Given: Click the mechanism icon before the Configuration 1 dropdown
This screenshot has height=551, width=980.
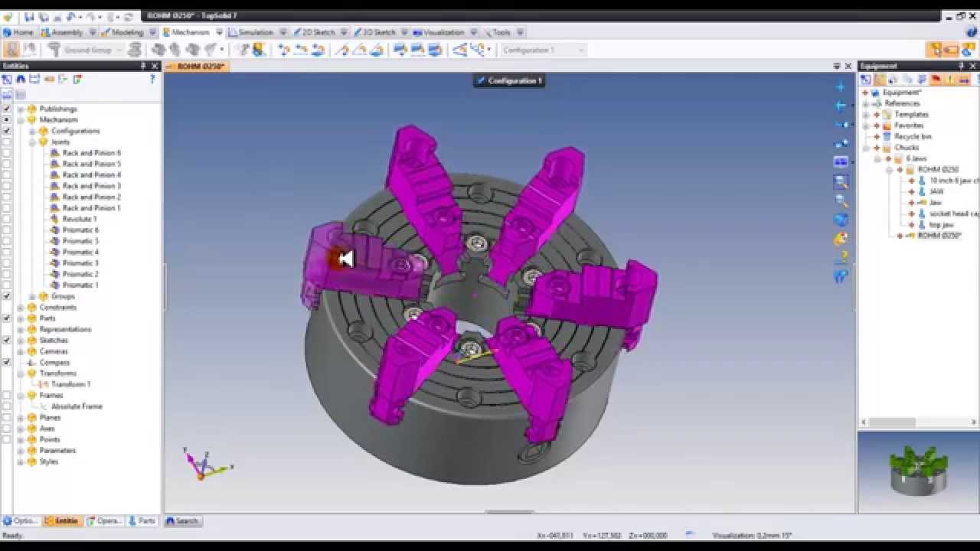Looking at the screenshot, I should [x=481, y=50].
